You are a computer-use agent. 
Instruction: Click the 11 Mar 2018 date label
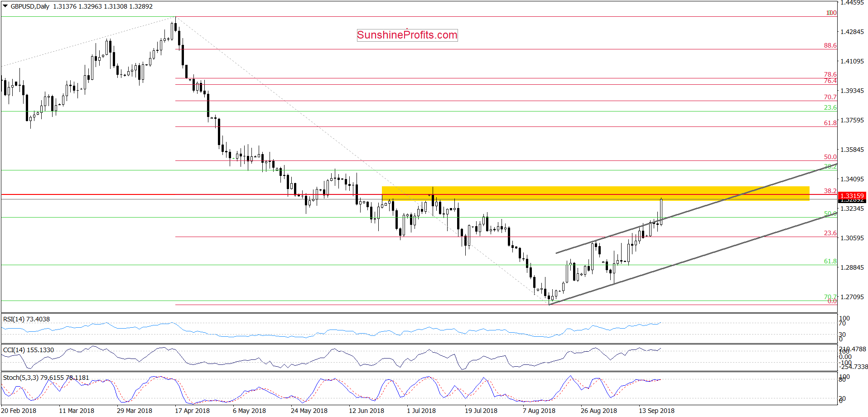pos(77,411)
